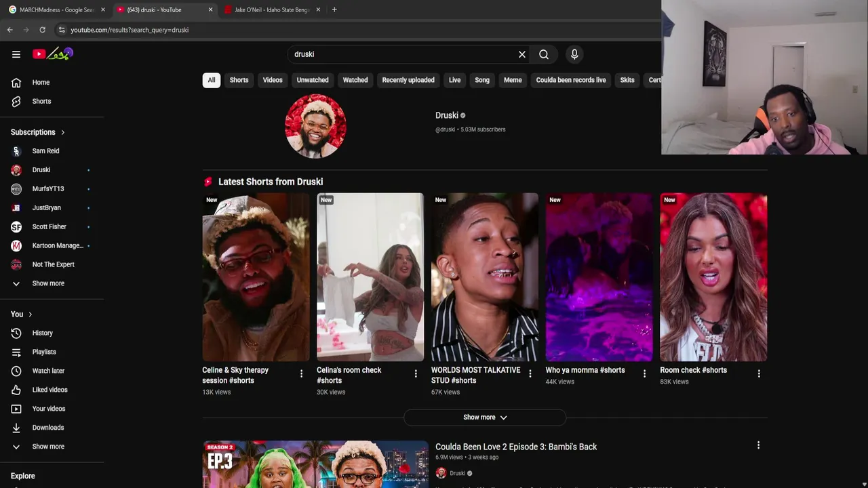Screen dimensions: 868x488
Task: Play Celina's room check short thumbnail
Action: pyautogui.click(x=370, y=277)
